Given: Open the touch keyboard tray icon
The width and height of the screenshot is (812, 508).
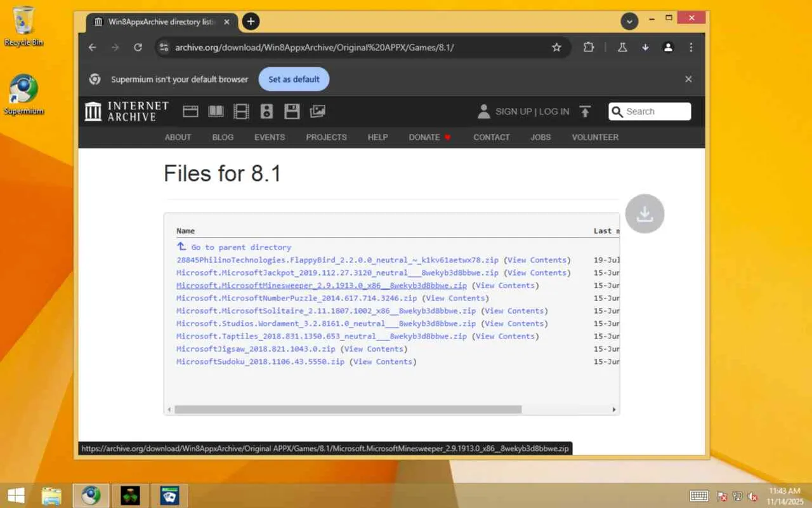Looking at the screenshot, I should point(699,496).
